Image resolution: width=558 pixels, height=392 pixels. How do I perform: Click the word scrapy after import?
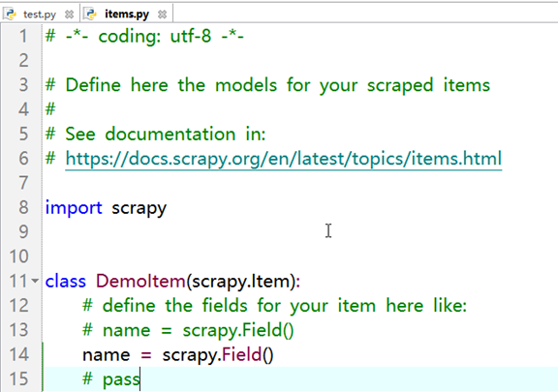coord(139,208)
